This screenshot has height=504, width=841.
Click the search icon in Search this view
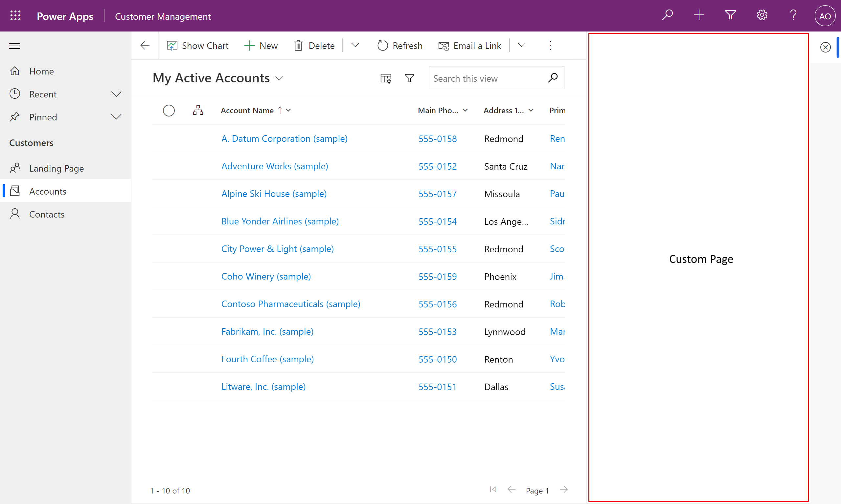click(553, 78)
